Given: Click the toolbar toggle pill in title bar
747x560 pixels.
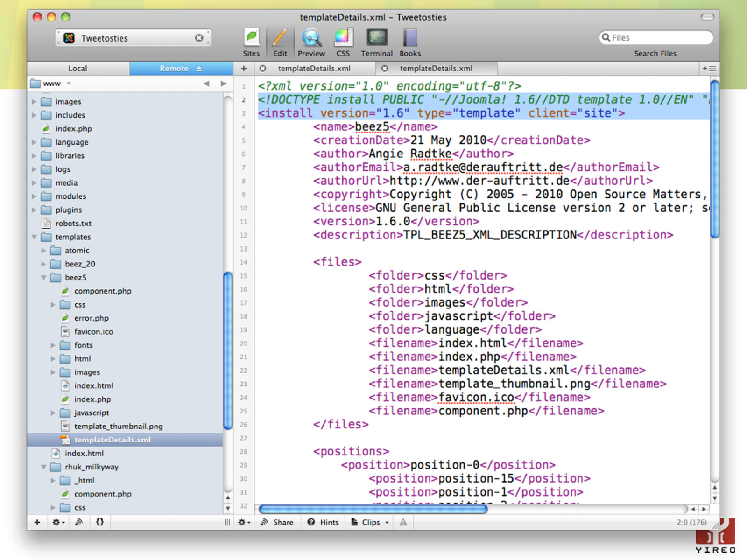Looking at the screenshot, I should [707, 17].
